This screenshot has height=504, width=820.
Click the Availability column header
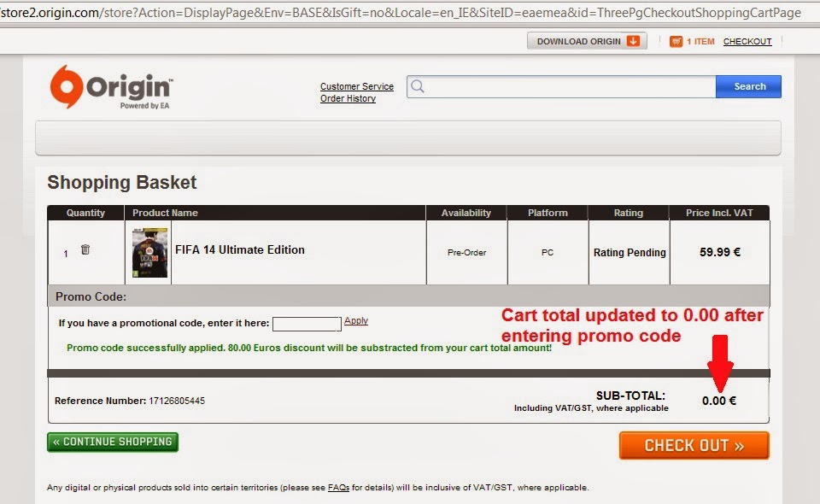click(466, 213)
